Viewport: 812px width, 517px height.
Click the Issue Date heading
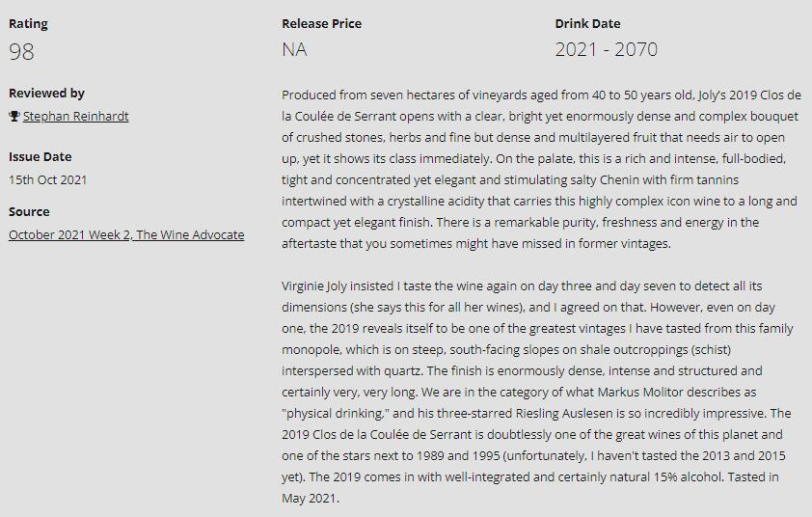(x=40, y=156)
